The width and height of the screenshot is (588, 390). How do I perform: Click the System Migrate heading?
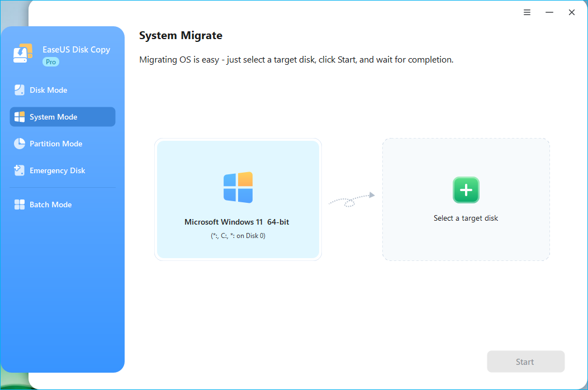[x=181, y=35]
